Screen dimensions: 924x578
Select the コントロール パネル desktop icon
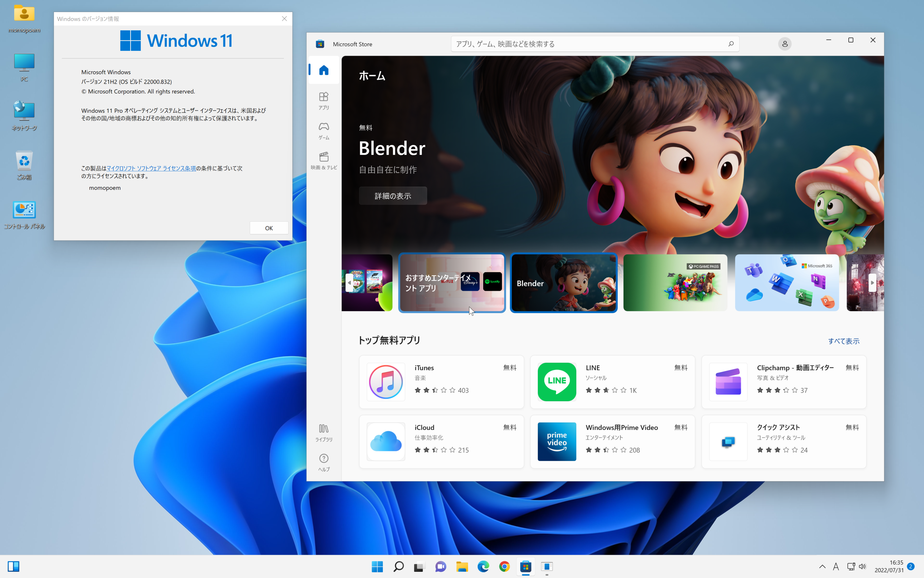click(24, 215)
